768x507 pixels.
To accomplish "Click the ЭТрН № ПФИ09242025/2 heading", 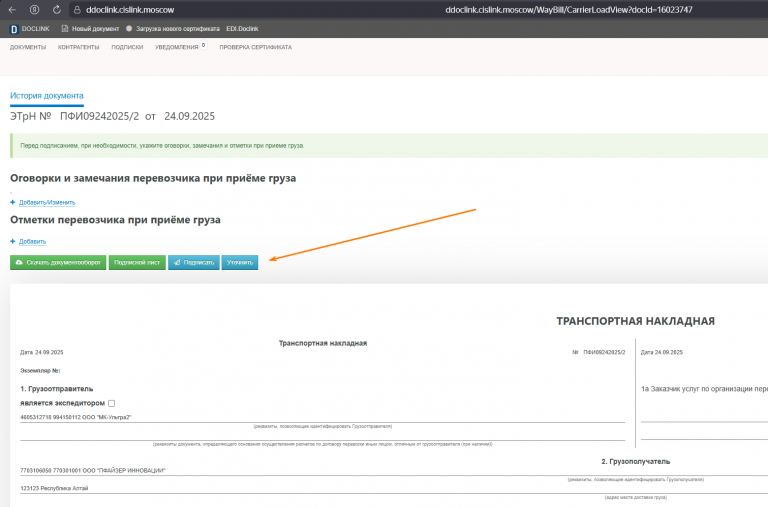I will coord(112,116).
